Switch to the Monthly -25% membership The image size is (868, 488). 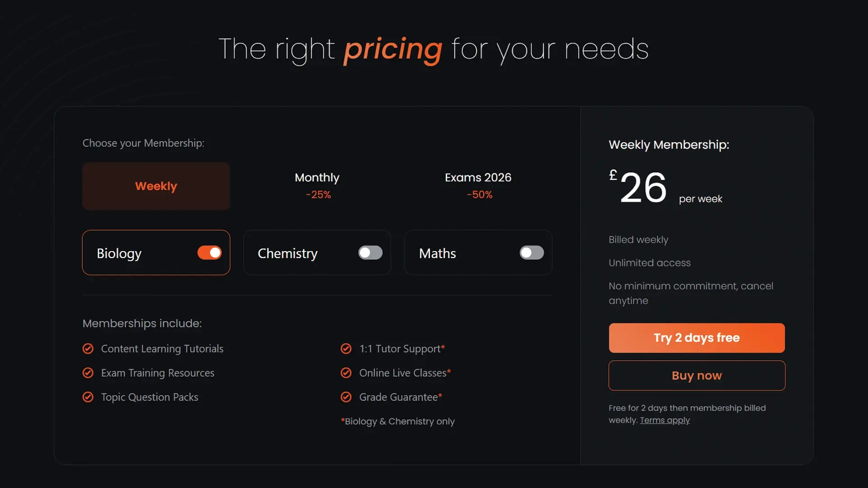[x=317, y=186]
